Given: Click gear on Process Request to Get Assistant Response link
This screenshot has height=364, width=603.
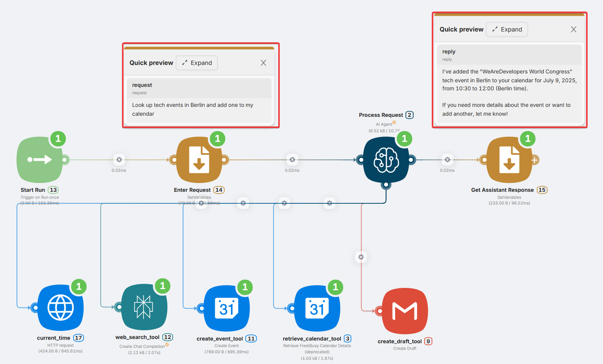Looking at the screenshot, I should 447,160.
